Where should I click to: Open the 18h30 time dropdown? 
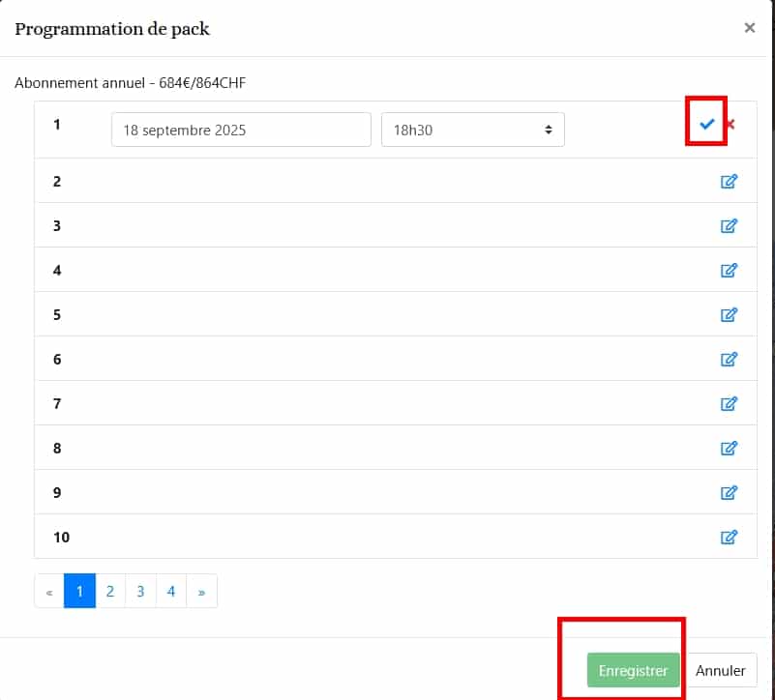point(473,130)
